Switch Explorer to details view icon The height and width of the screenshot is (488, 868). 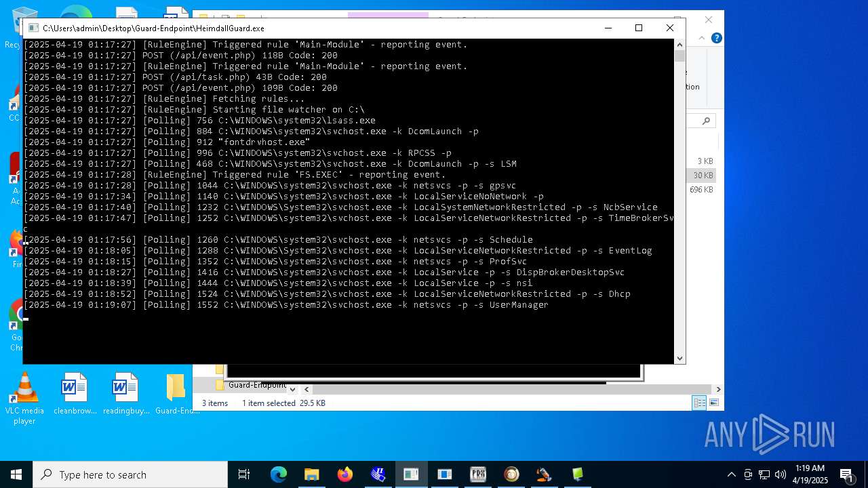(699, 403)
